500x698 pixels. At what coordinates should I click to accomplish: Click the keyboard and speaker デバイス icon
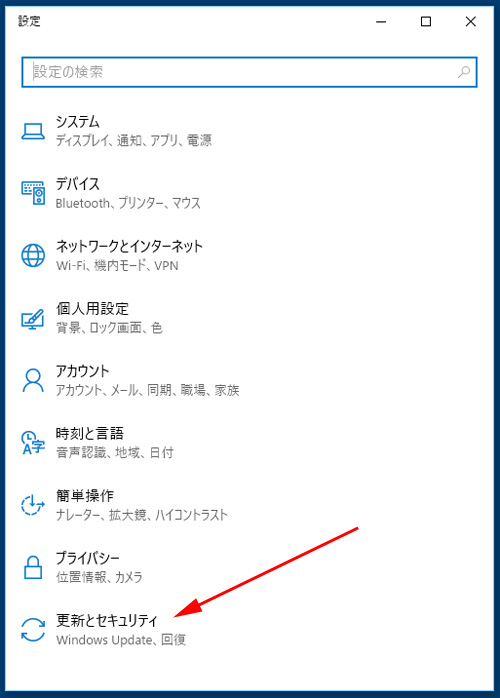33,193
